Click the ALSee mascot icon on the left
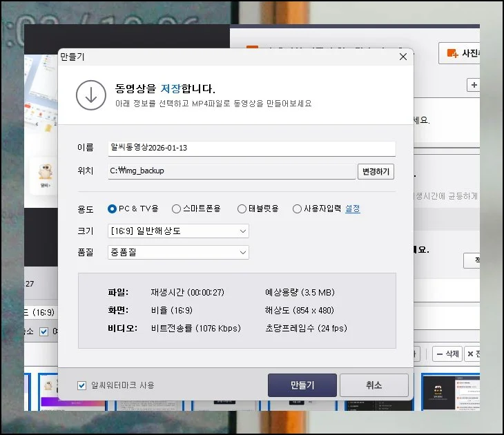 click(x=45, y=173)
